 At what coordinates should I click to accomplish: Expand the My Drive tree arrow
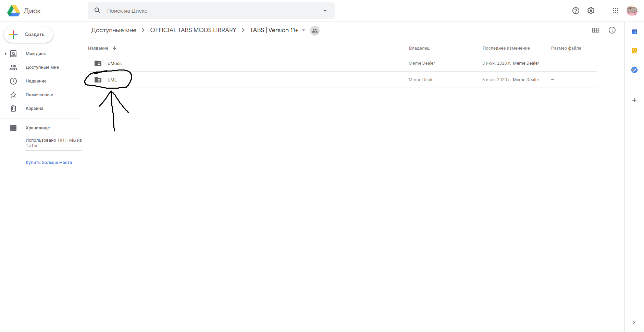click(5, 54)
